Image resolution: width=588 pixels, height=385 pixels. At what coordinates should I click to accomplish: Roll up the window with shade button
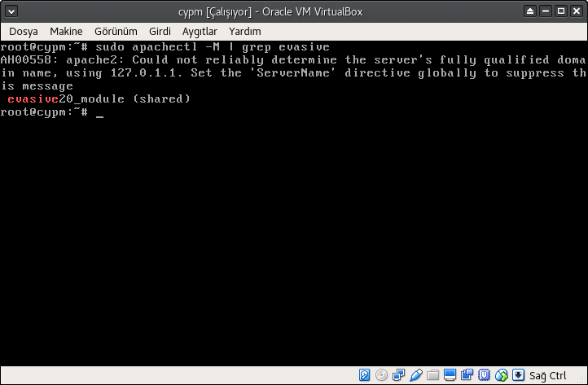coord(530,11)
